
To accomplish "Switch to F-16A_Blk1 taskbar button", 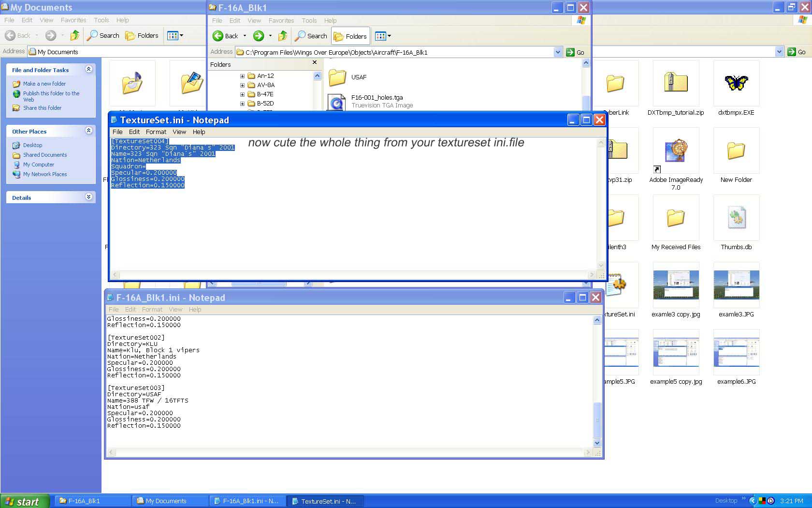I will (x=92, y=501).
